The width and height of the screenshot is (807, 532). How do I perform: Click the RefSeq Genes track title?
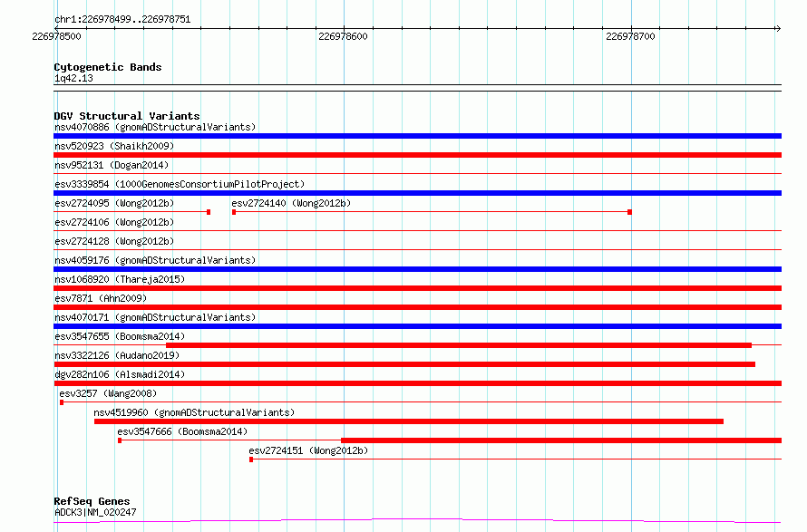[x=92, y=501]
